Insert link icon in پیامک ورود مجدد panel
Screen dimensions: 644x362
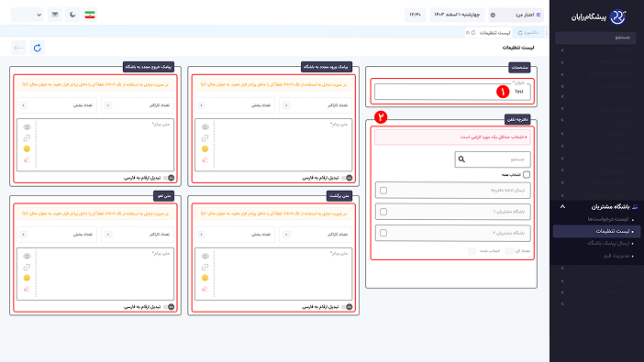pyautogui.click(x=205, y=137)
